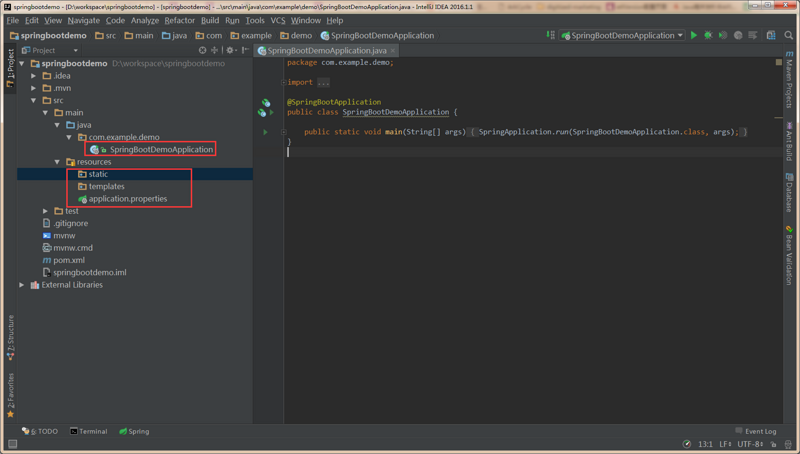Unfold the collapsed import block in editor
The height and width of the screenshot is (454, 800).
[283, 82]
